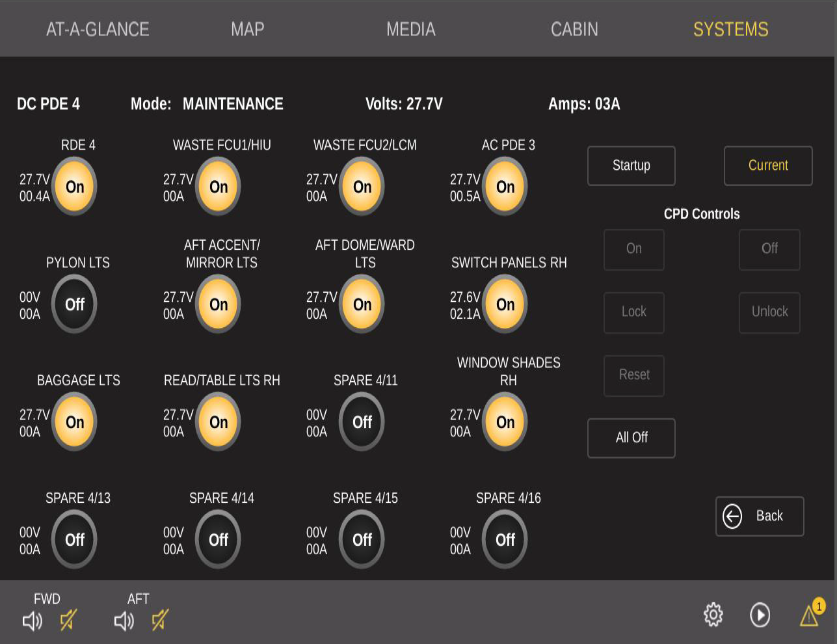Select the MEDIA tab
Screen dimensions: 837x644
(410, 29)
